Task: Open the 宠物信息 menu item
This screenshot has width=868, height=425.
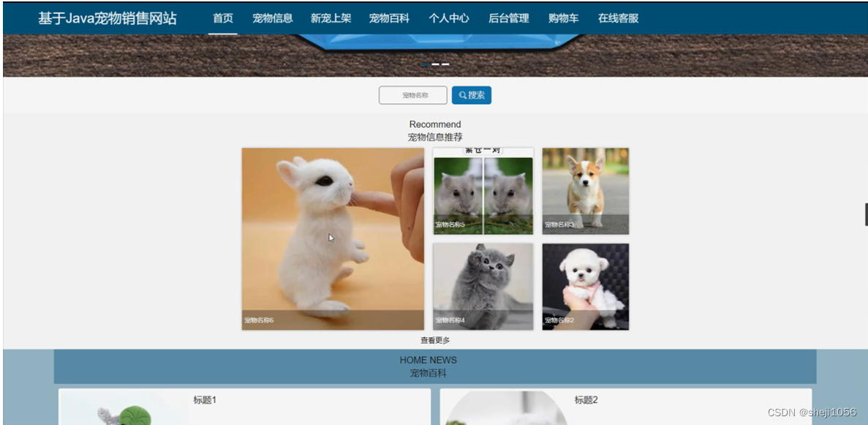Action: pos(273,18)
